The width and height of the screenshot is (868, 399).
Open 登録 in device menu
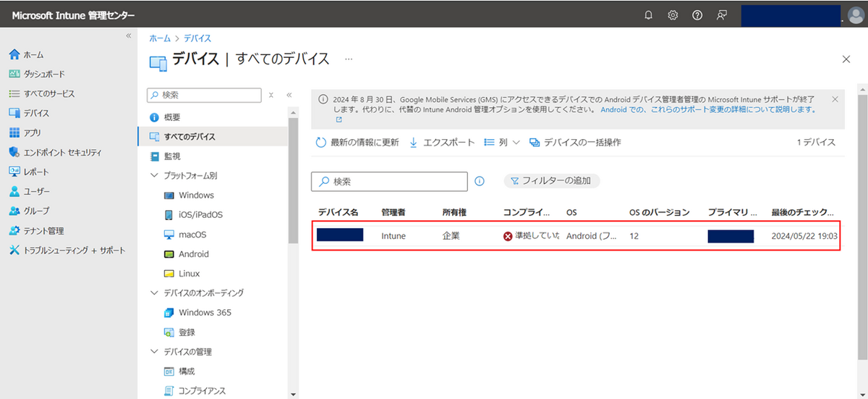tap(179, 332)
